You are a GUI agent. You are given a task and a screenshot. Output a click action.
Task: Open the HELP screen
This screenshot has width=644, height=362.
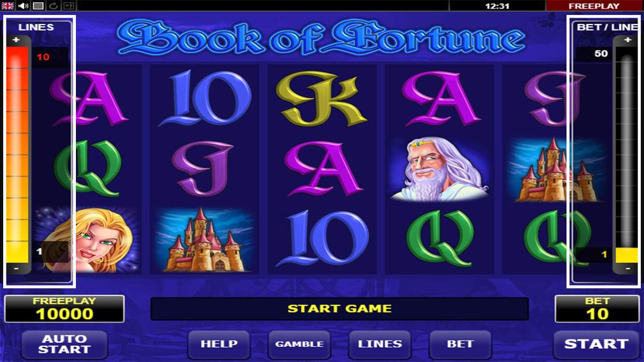pos(219,344)
